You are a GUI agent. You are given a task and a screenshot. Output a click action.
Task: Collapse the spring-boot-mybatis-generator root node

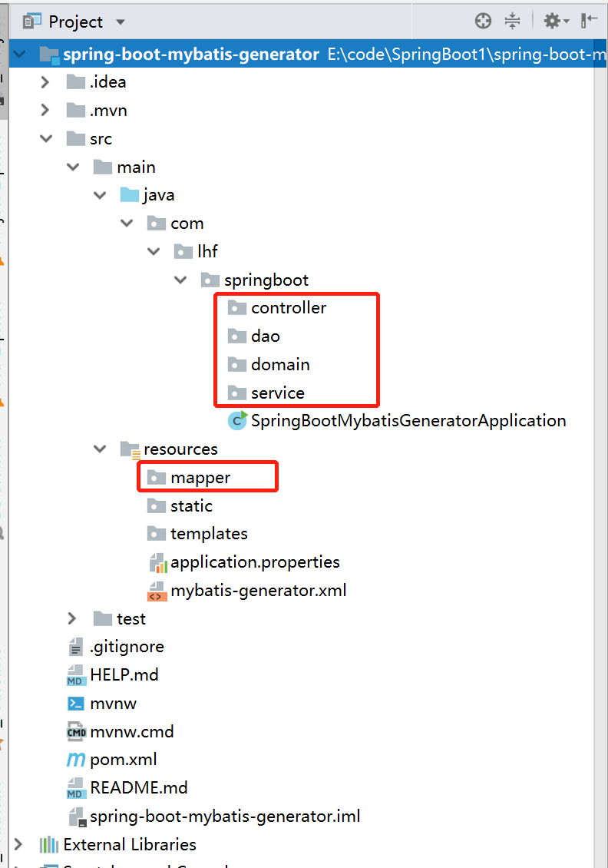(x=19, y=55)
